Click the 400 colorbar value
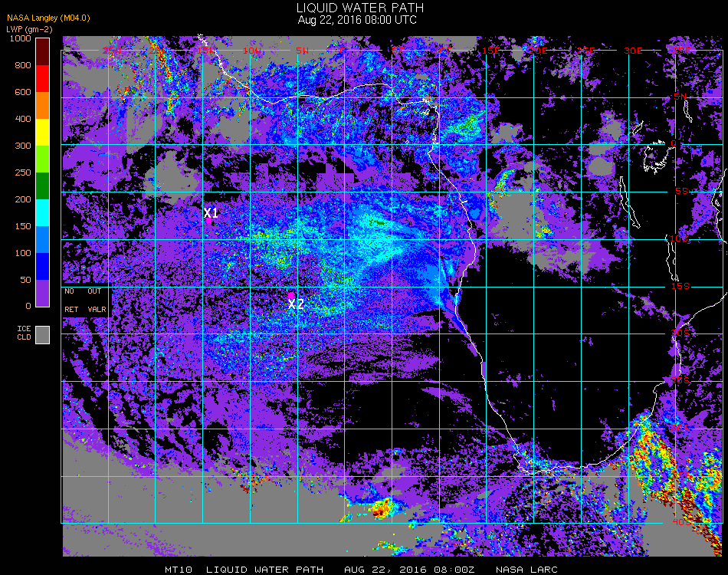 point(23,119)
